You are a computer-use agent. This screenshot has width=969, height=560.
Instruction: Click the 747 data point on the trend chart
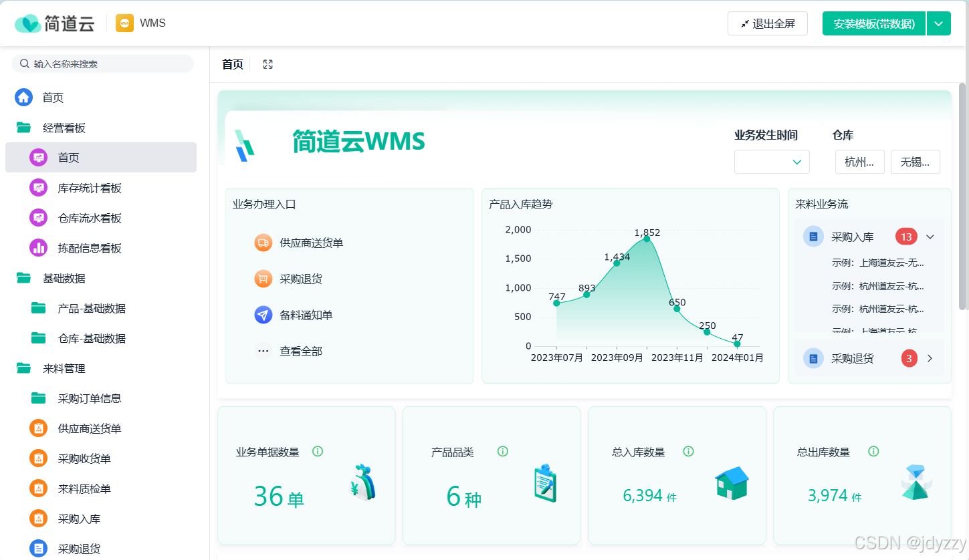point(556,303)
